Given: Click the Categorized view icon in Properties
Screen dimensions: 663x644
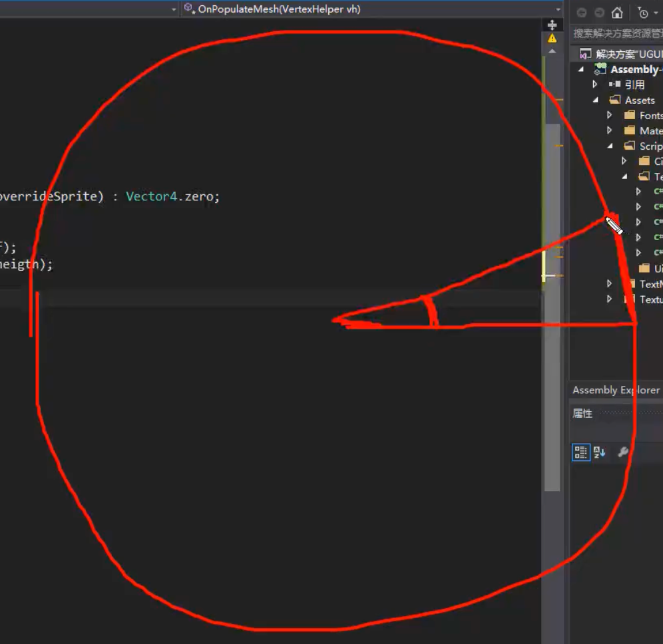Looking at the screenshot, I should [581, 452].
